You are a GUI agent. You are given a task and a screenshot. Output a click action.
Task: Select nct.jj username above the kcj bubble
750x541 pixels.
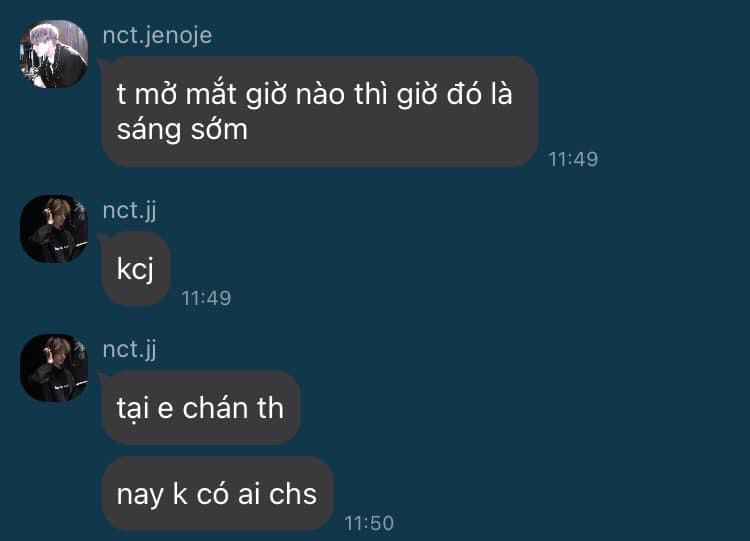point(130,210)
